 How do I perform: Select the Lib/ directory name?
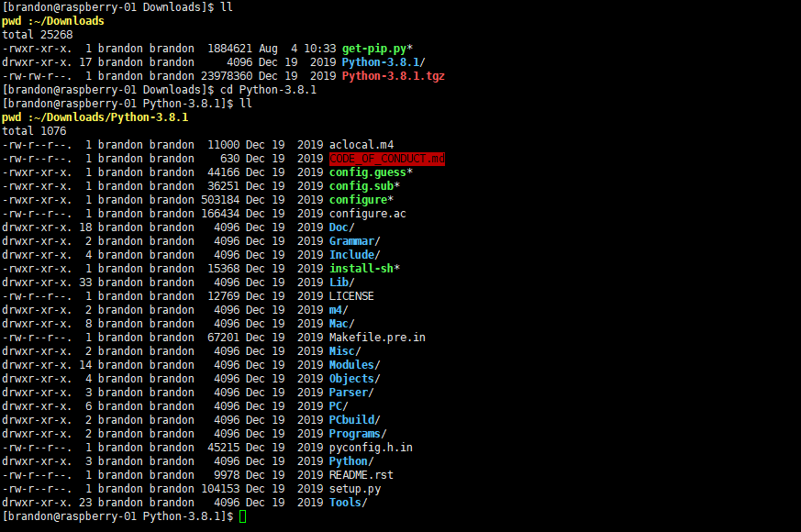(341, 283)
